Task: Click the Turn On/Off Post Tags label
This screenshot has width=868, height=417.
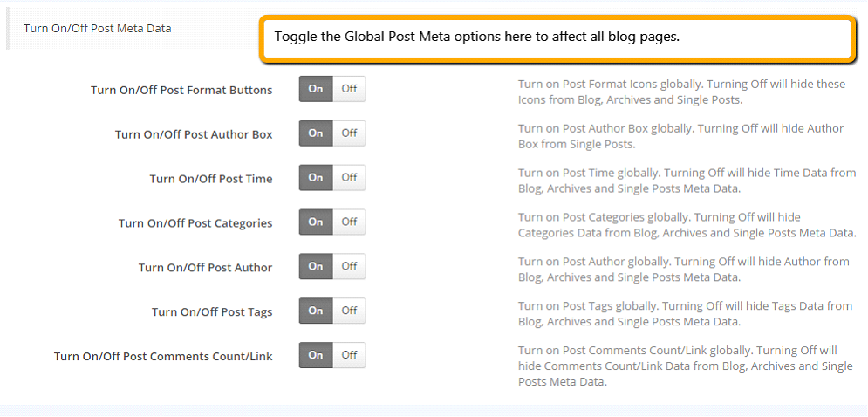Action: [x=212, y=311]
